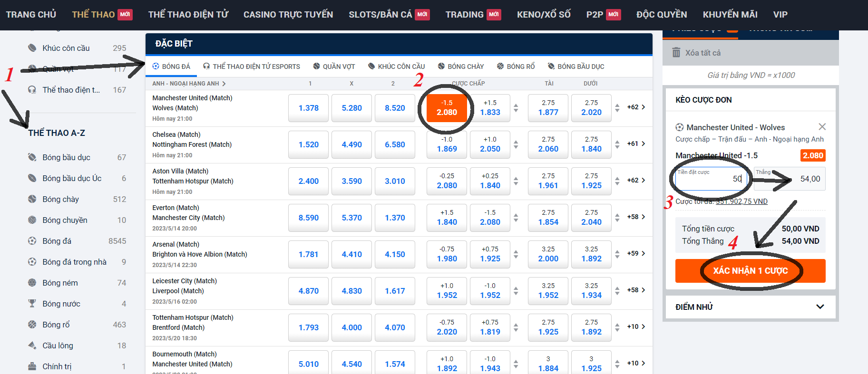The image size is (868, 374).
Task: Open the KHÚC CÔN CẦU tab
Action: pos(397,67)
